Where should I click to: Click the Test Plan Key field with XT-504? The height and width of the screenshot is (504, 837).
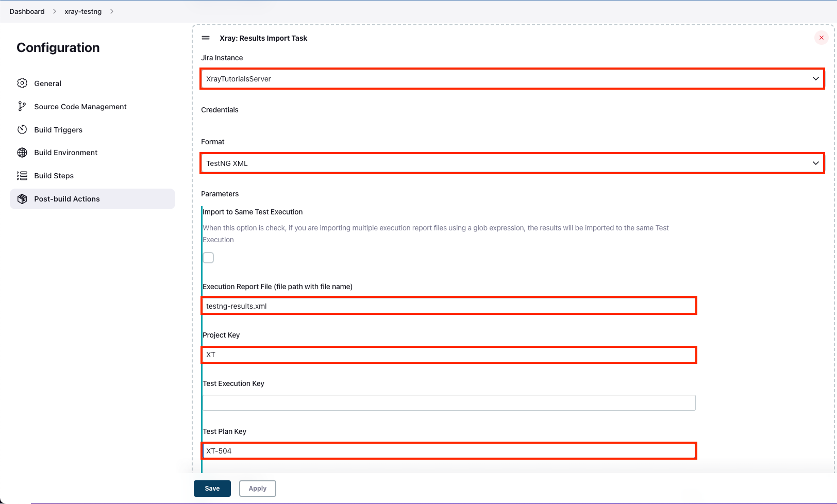(449, 451)
